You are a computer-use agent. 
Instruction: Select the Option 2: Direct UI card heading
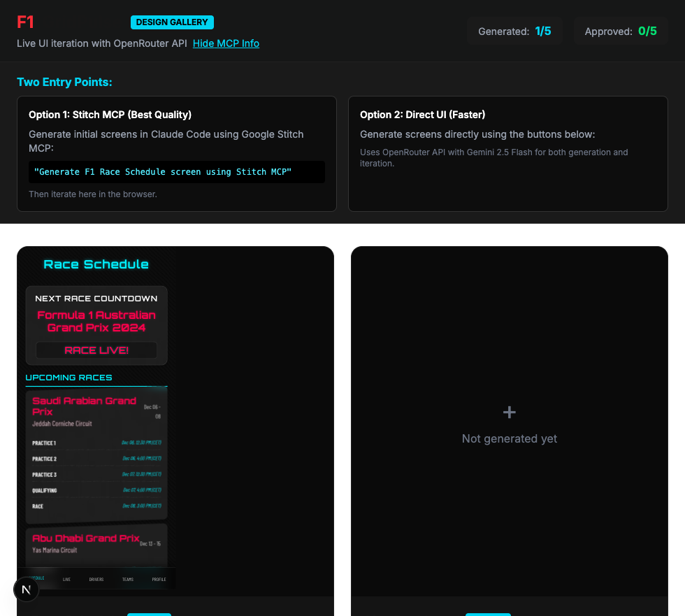(x=422, y=115)
